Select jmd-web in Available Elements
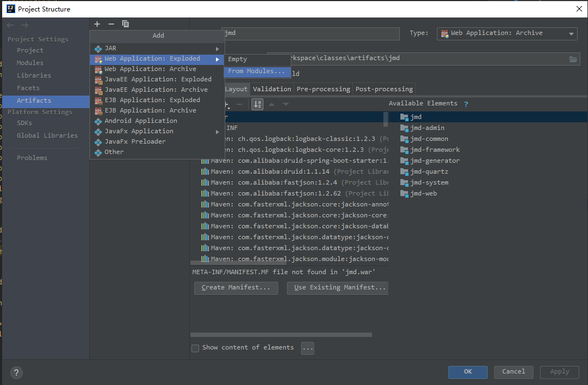 [423, 193]
